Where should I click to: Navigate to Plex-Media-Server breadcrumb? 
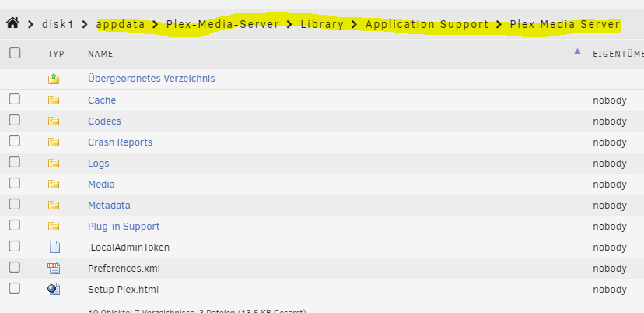(x=222, y=24)
